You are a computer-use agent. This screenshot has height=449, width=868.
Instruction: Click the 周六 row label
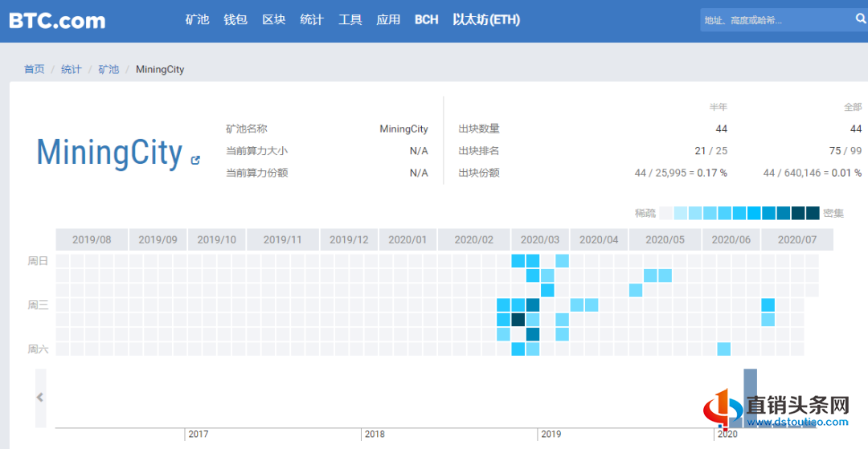tap(39, 349)
